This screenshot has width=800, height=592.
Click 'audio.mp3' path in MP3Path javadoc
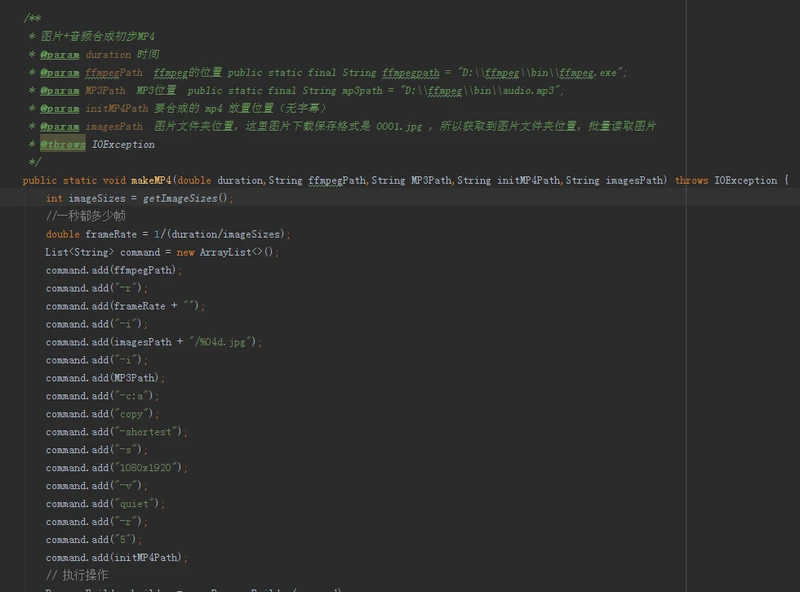528,90
